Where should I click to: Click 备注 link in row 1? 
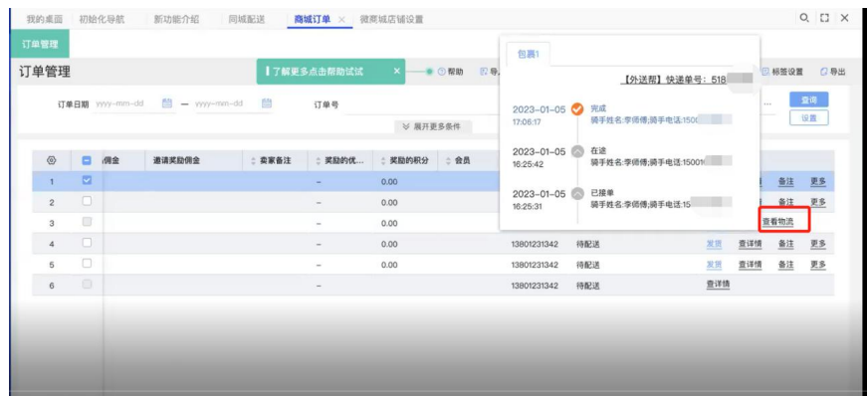click(x=786, y=181)
